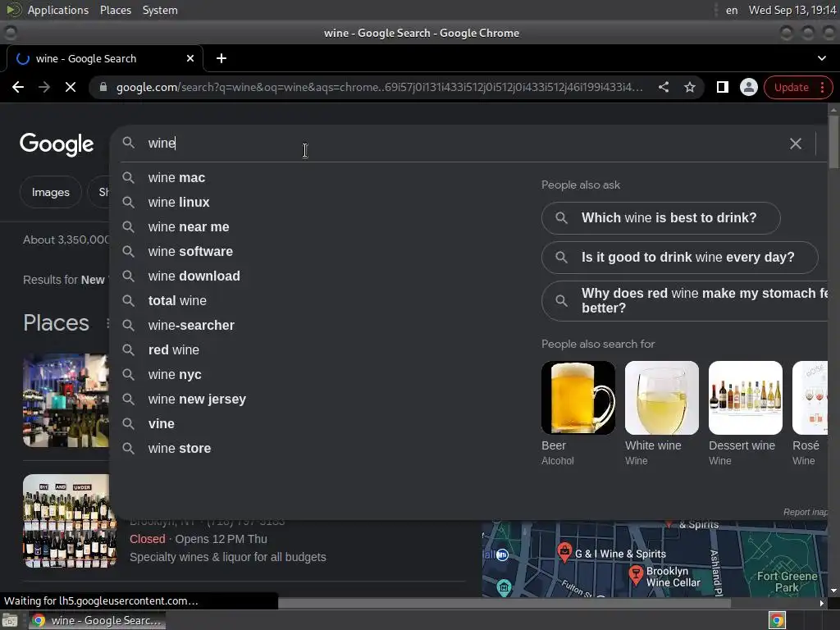Click the address bar URL
840x630 pixels.
(379, 87)
